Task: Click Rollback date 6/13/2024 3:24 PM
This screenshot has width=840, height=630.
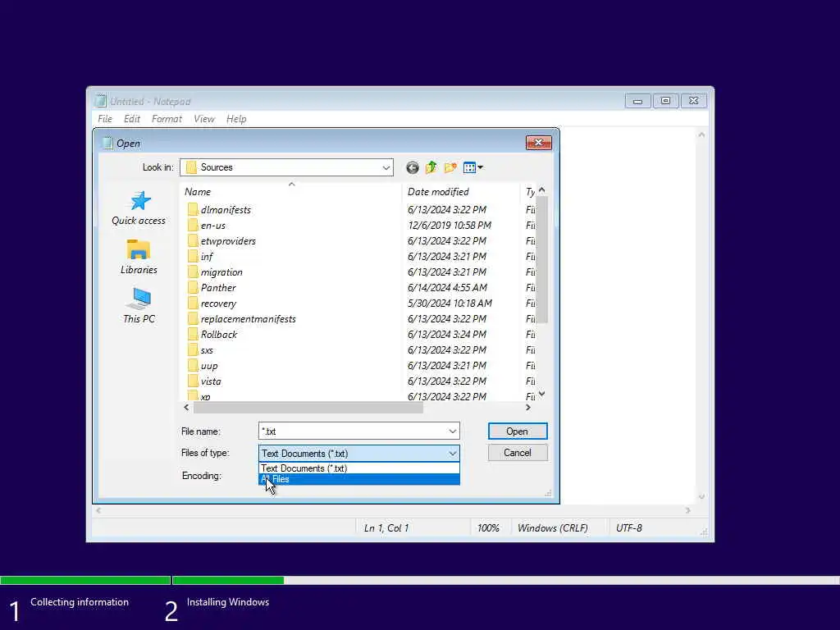Action: point(447,335)
